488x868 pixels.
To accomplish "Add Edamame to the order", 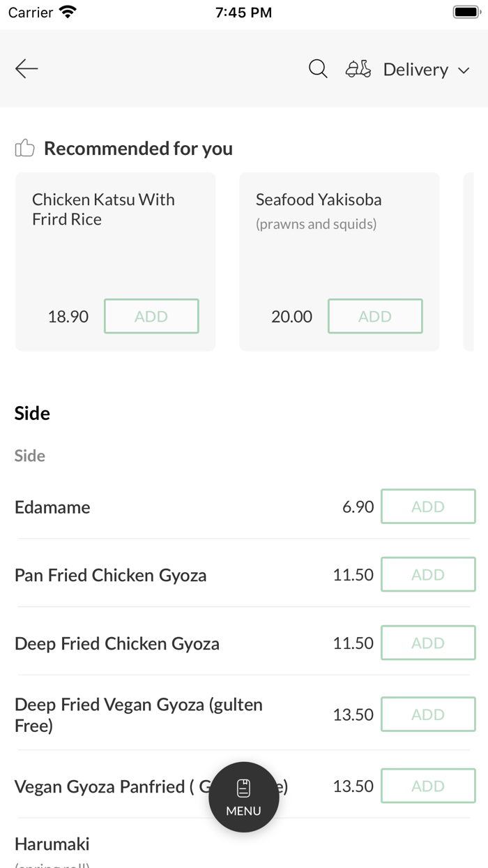I will point(428,507).
